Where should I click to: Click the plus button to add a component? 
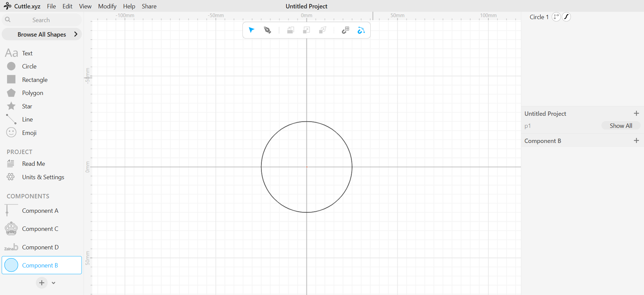click(42, 283)
